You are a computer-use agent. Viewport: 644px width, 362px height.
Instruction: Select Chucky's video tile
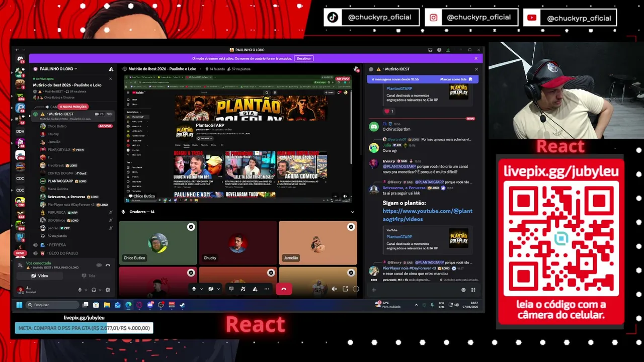point(237,243)
